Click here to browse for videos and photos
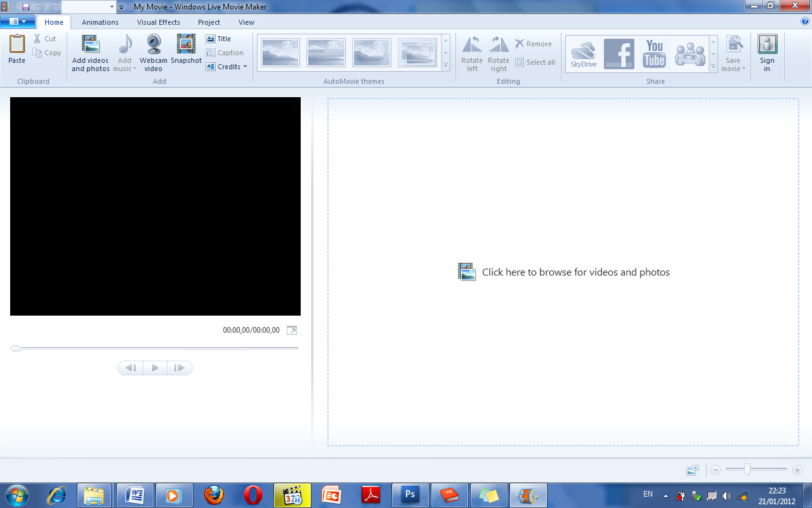The height and width of the screenshot is (508, 812). pyautogui.click(x=564, y=272)
